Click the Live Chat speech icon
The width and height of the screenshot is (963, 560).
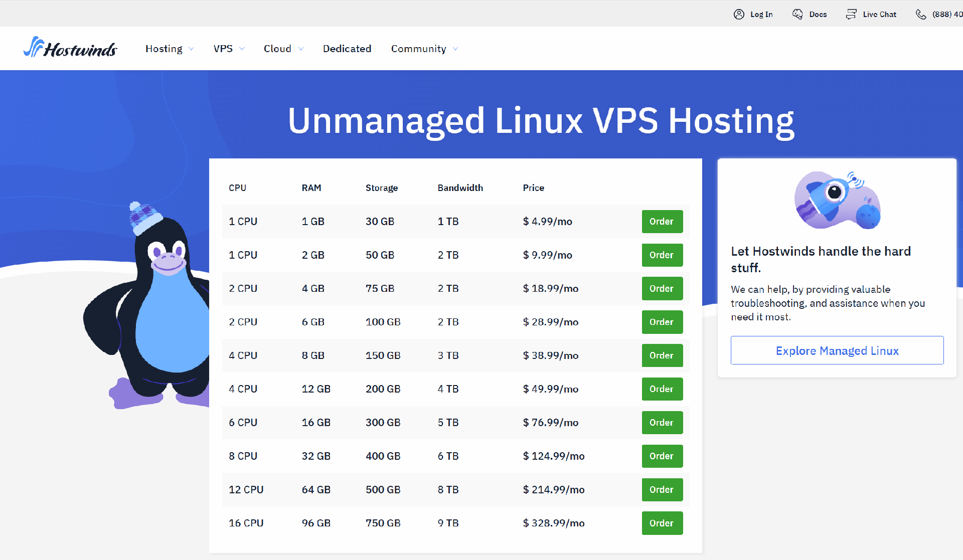pos(851,14)
